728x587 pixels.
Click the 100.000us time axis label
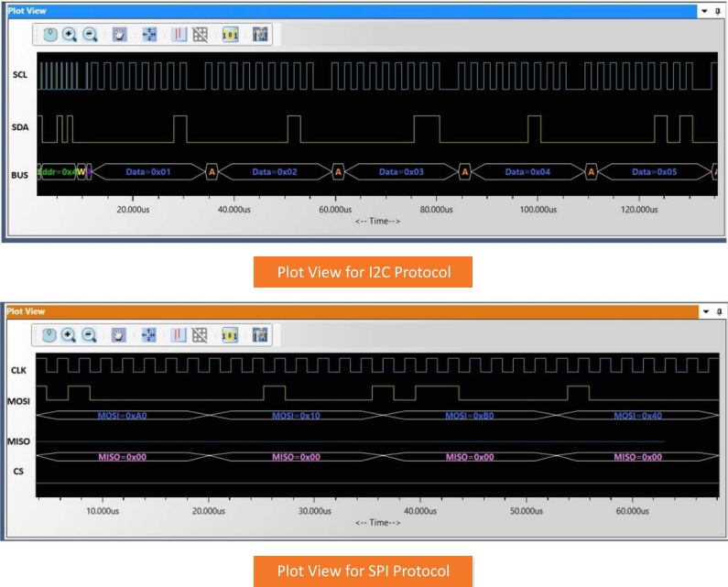538,210
